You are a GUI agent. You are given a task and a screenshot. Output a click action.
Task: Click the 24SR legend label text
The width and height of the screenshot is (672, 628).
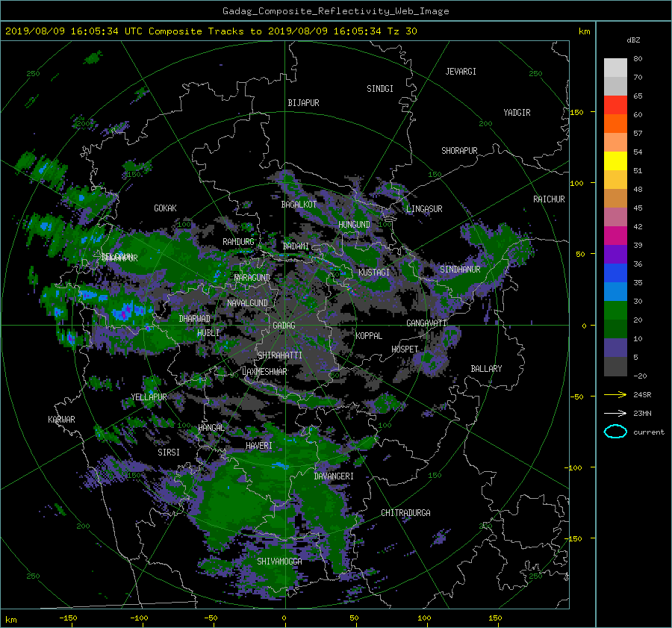(x=642, y=394)
